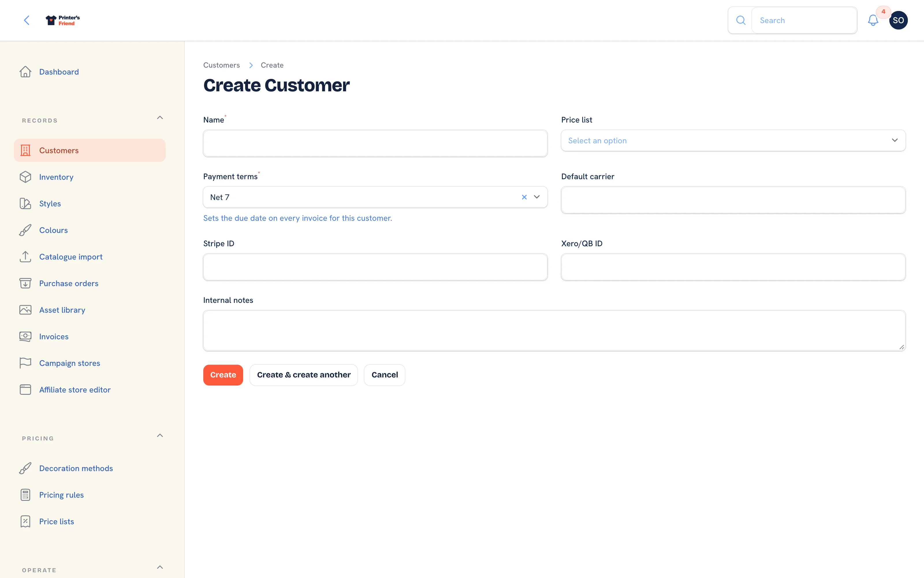
Task: Click the search magnifier icon
Action: coord(740,20)
